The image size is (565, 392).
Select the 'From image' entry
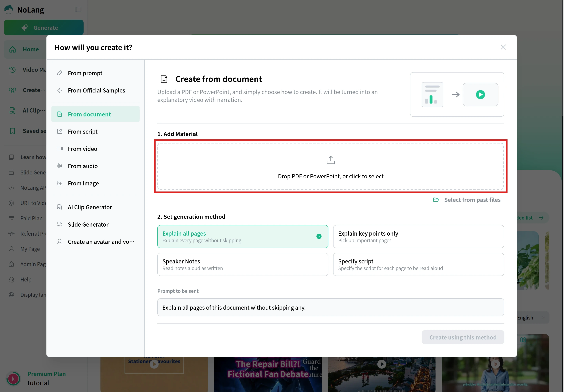pyautogui.click(x=95, y=183)
